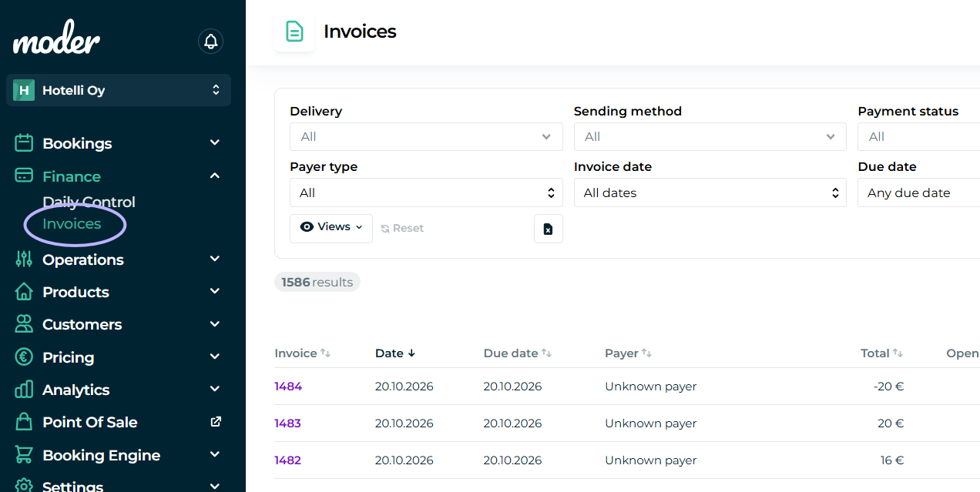Open the Payer type dropdown
The height and width of the screenshot is (492, 980).
coord(426,192)
